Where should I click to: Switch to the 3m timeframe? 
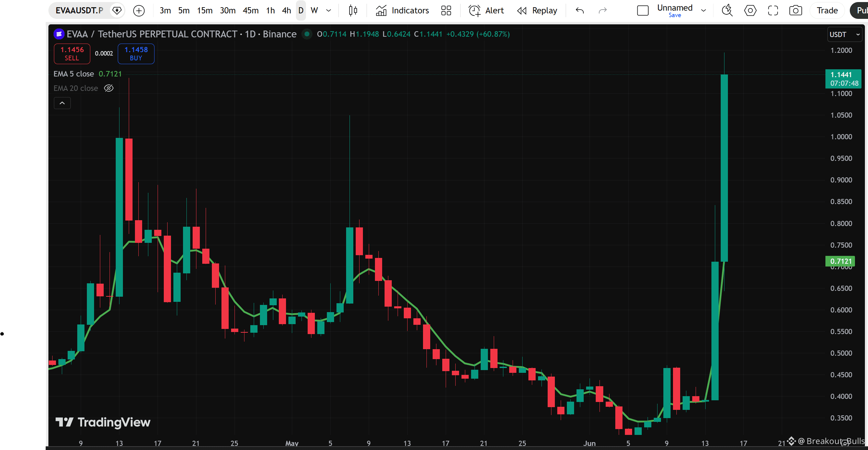tap(165, 11)
